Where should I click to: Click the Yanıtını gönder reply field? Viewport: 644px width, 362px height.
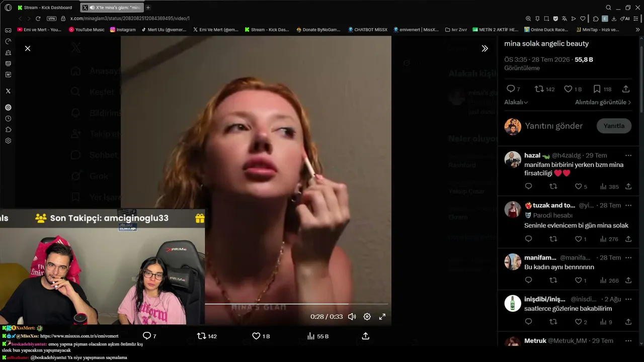553,126
